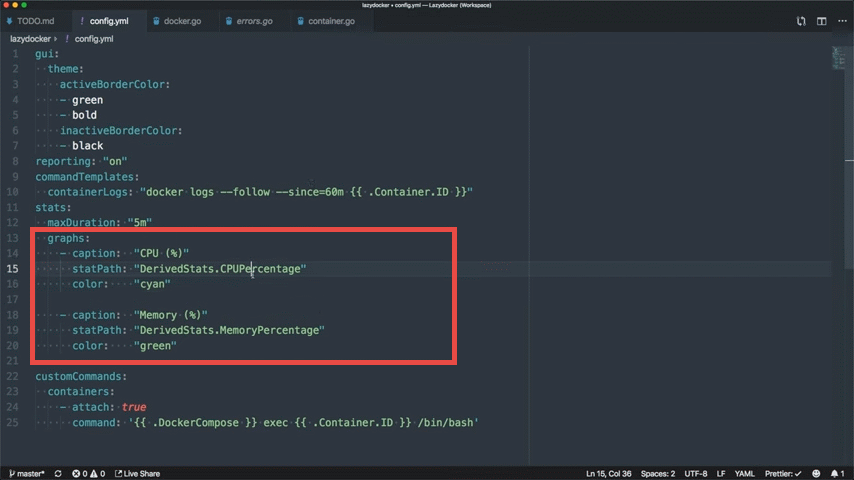Click lazydocker folder in the breadcrumb

coord(31,38)
